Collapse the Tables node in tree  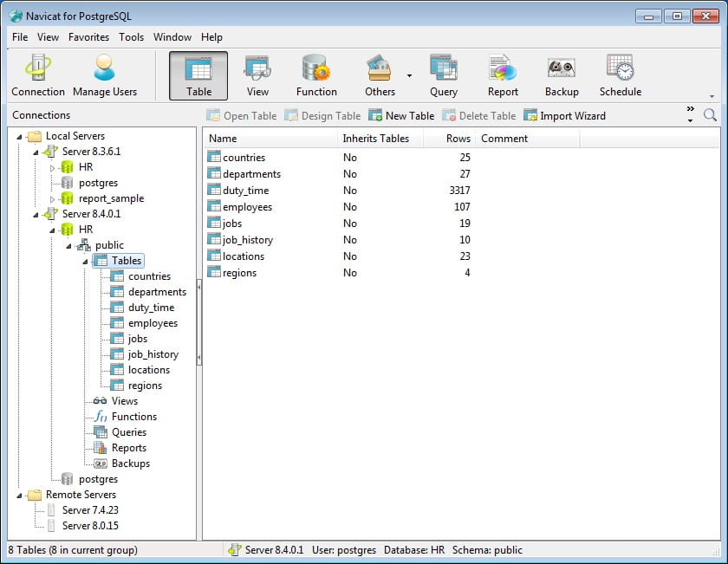[85, 261]
